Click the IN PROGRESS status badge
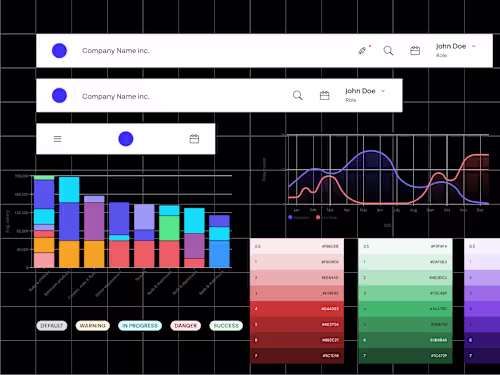Viewport: 500px width, 375px height. (x=140, y=326)
